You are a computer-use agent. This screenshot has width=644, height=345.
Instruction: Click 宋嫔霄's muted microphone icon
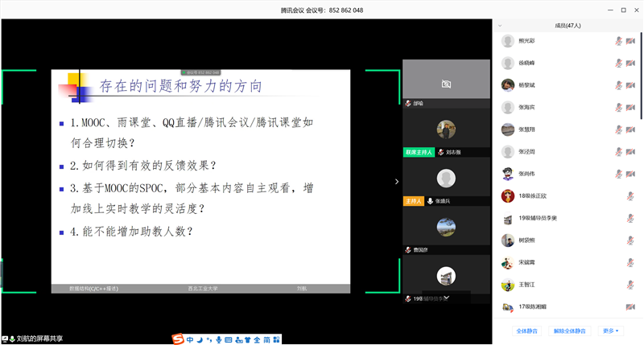pos(630,262)
